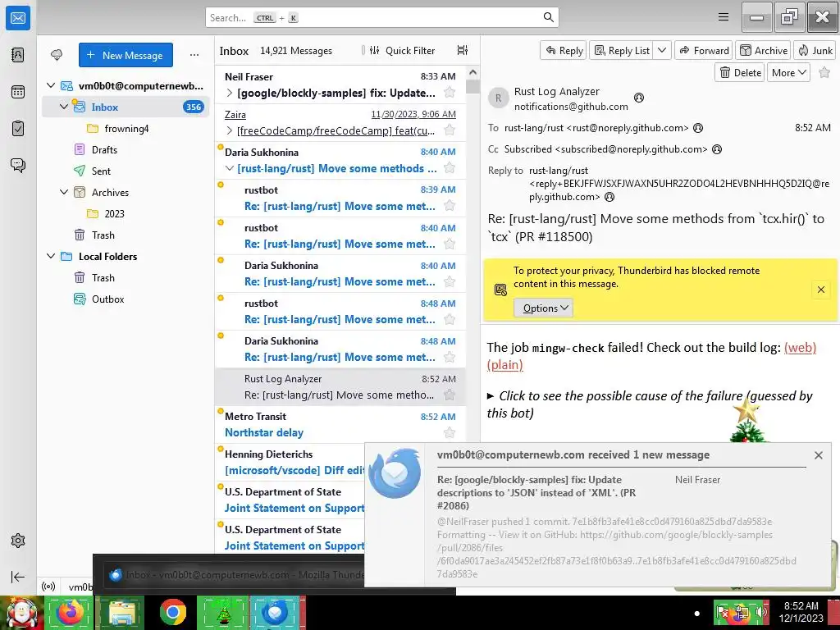The width and height of the screenshot is (840, 630).
Task: Open the Tasks space
Action: click(x=18, y=129)
